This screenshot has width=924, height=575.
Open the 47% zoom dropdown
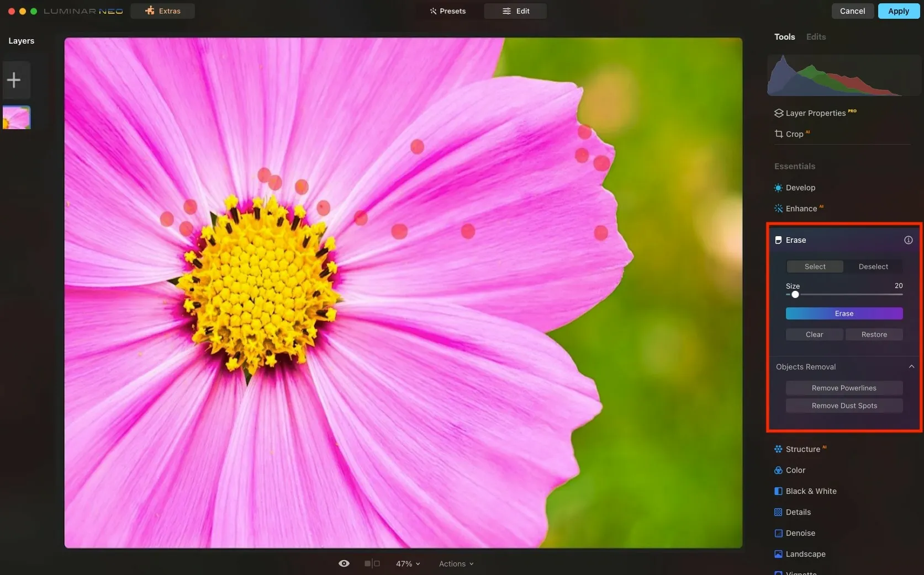[x=408, y=563]
